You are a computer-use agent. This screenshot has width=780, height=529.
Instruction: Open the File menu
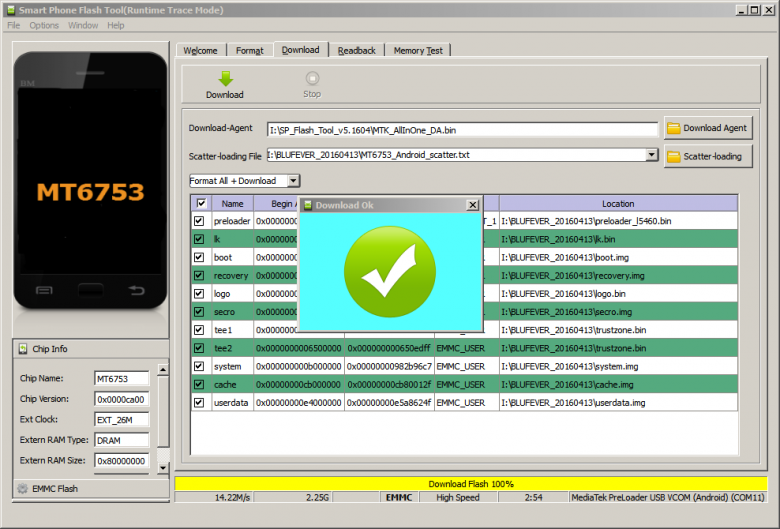[x=13, y=25]
